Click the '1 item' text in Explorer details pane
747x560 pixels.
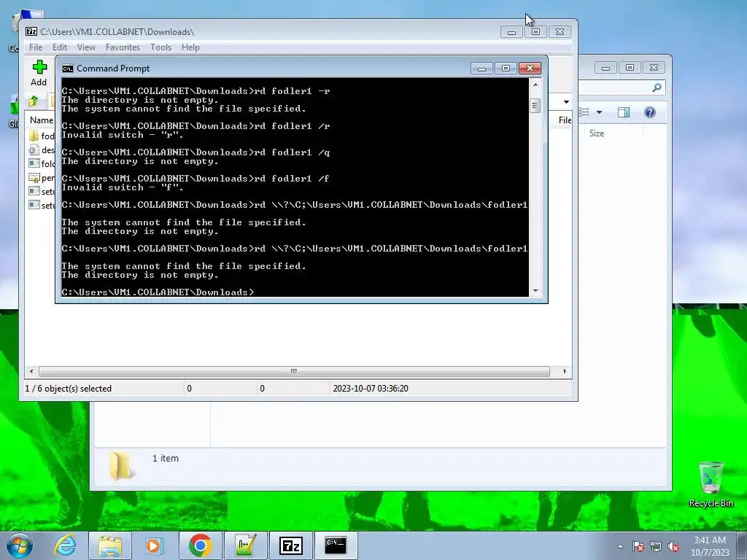click(x=166, y=459)
